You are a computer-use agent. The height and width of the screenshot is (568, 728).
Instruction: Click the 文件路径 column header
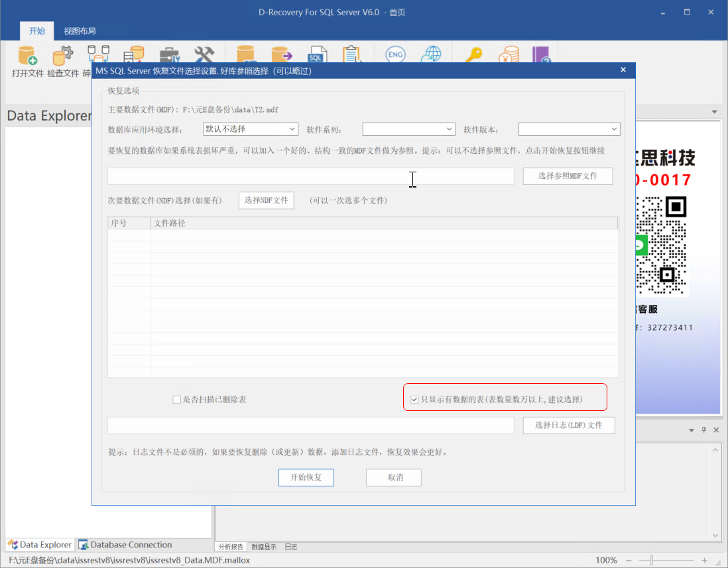[x=384, y=223]
